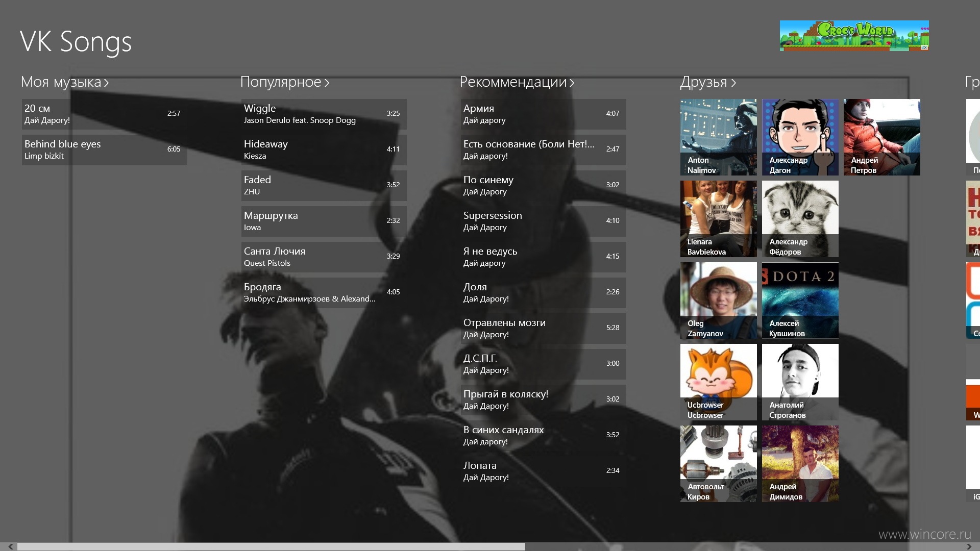980x551 pixels.
Task: Open friend Lienara Bavbiekova tile
Action: click(x=718, y=219)
